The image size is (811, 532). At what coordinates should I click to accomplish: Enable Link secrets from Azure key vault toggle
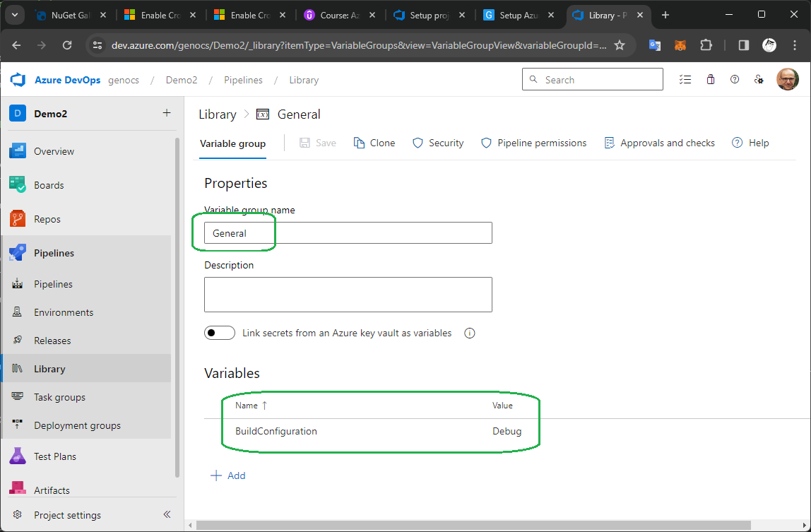click(220, 333)
